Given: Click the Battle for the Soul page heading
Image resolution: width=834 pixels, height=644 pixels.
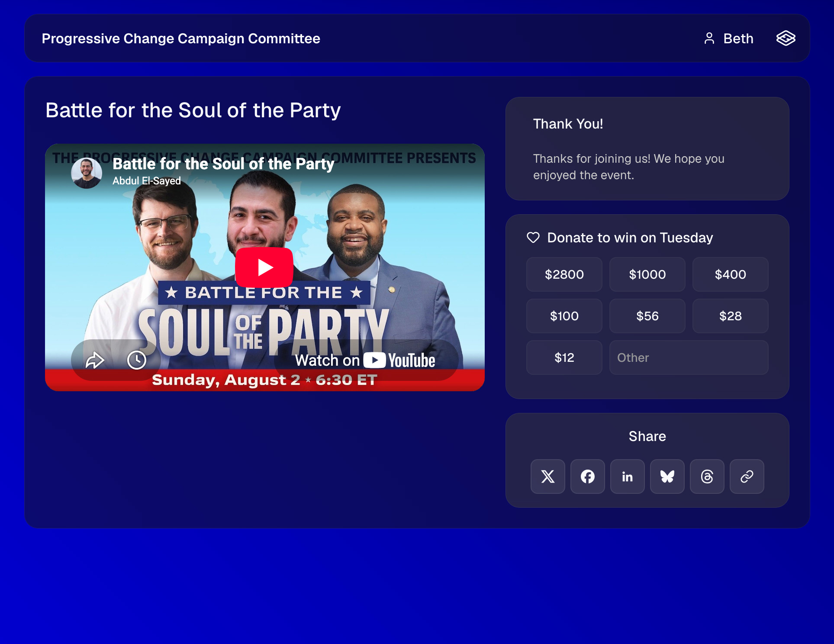Looking at the screenshot, I should click(193, 110).
